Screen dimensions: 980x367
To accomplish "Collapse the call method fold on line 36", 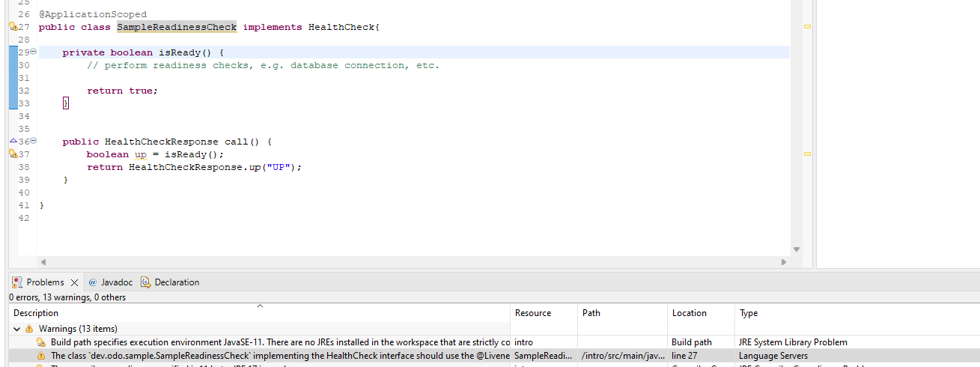I will (33, 142).
